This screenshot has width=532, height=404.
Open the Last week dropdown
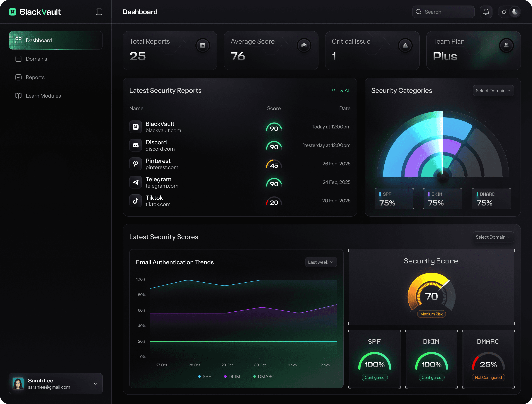click(321, 262)
